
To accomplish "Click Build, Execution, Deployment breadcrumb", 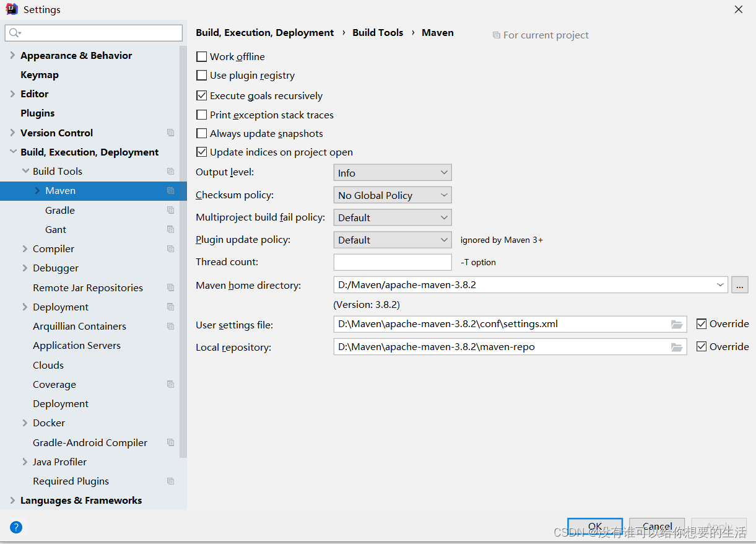I will coord(265,32).
